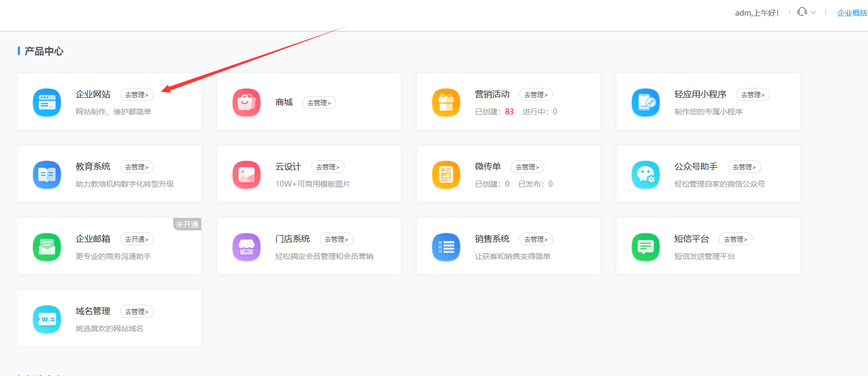Click the 微传单 title text
Screen dimensions: 868x376
(488, 167)
